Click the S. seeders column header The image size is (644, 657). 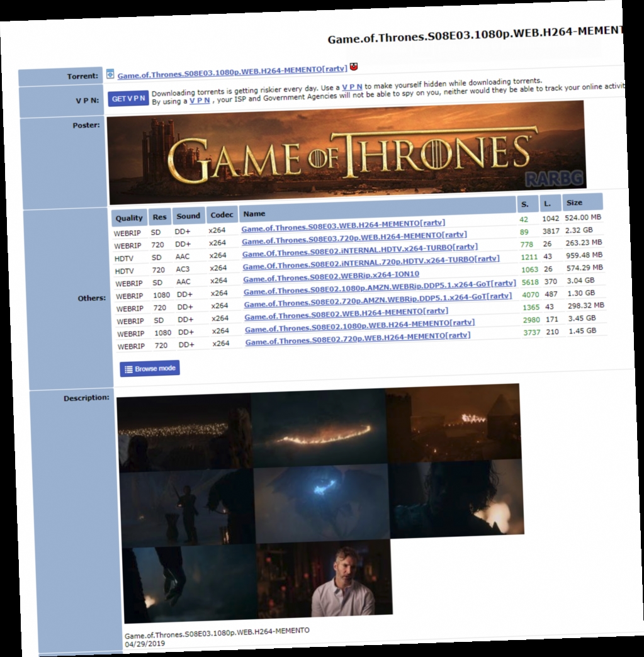tap(527, 204)
